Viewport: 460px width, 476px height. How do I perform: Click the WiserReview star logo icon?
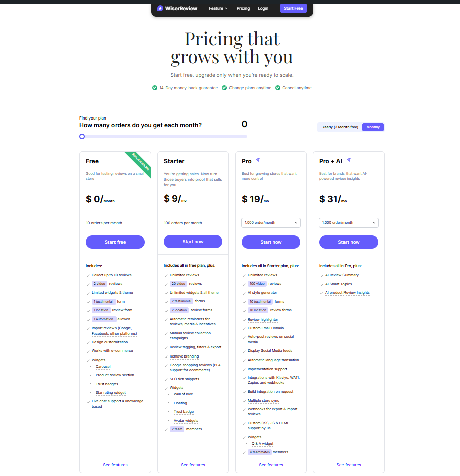coord(160,8)
